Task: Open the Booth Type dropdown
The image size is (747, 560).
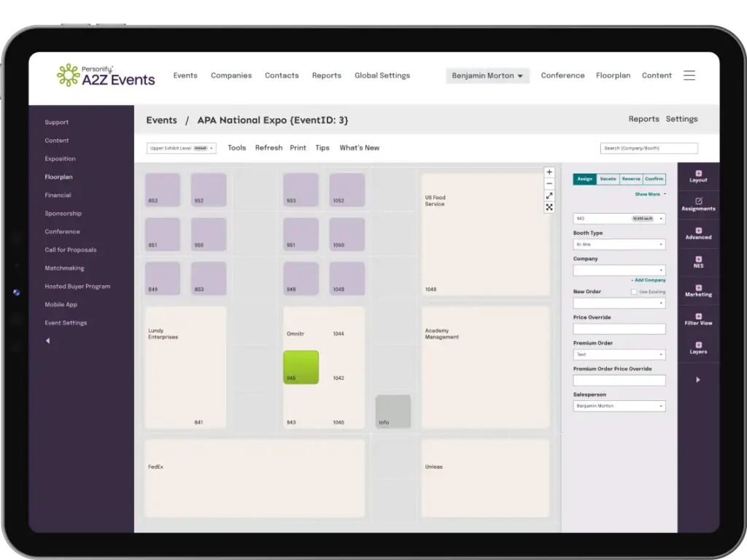Action: tap(619, 244)
